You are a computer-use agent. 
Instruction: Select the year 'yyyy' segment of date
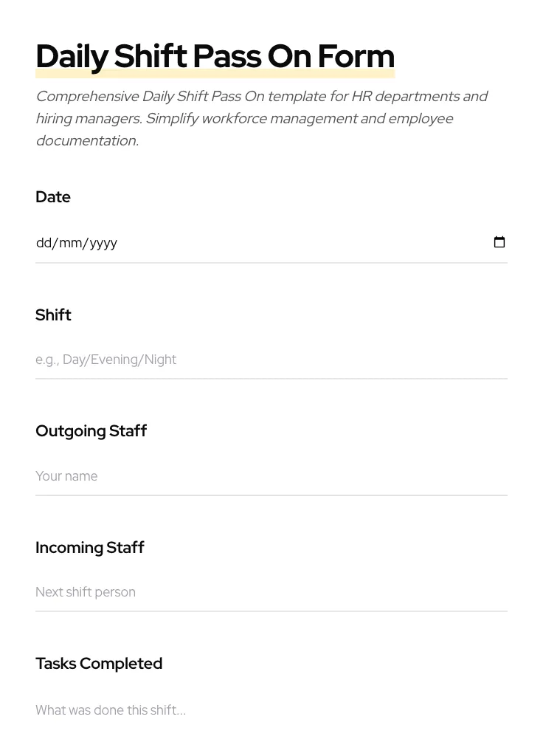coord(103,243)
